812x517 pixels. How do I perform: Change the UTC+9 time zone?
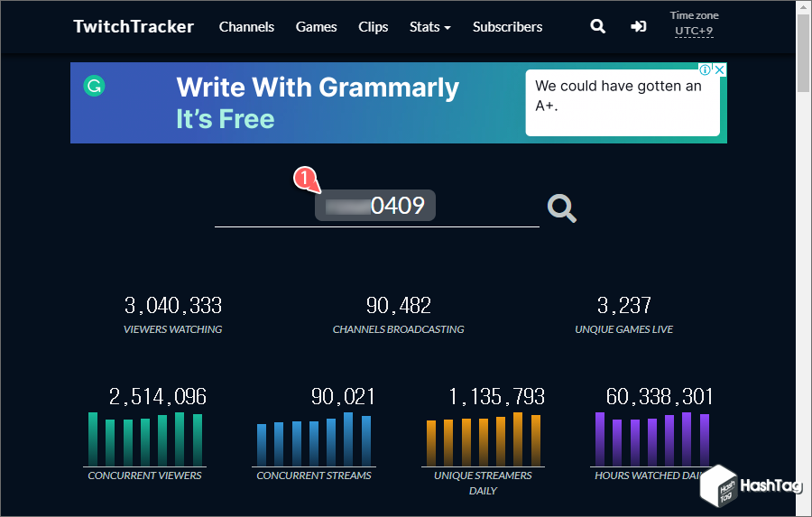(694, 31)
